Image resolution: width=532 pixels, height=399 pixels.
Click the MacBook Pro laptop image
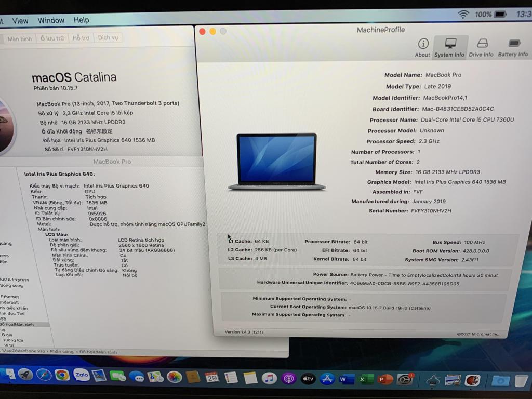(x=276, y=162)
